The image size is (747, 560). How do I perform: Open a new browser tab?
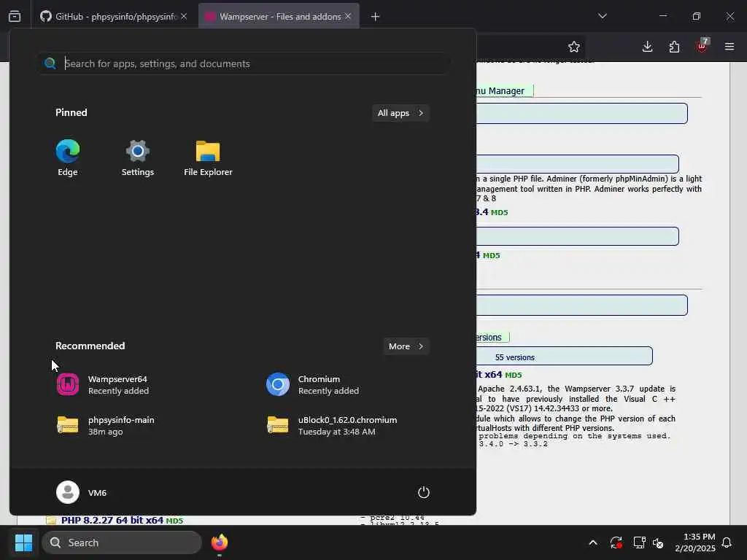tap(376, 17)
